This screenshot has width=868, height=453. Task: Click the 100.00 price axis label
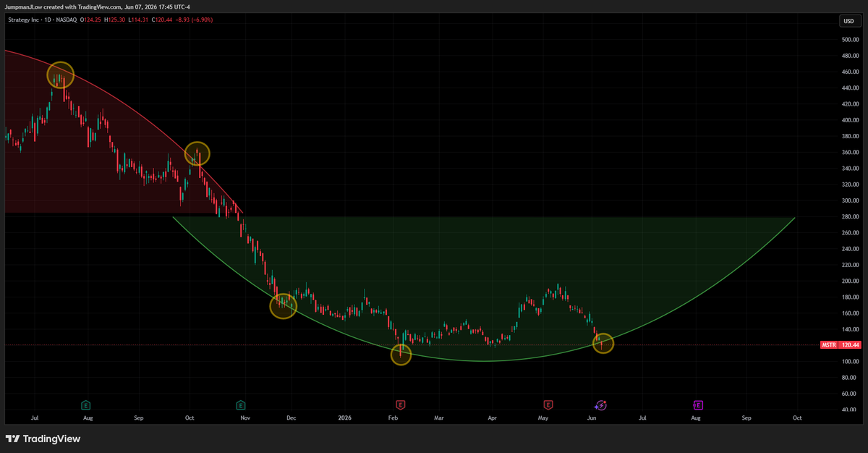850,361
